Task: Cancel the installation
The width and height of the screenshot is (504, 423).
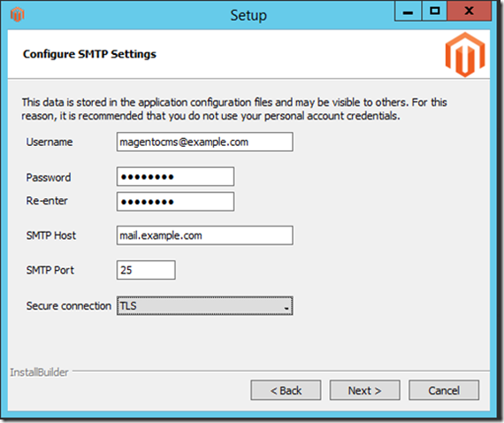Action: [444, 390]
